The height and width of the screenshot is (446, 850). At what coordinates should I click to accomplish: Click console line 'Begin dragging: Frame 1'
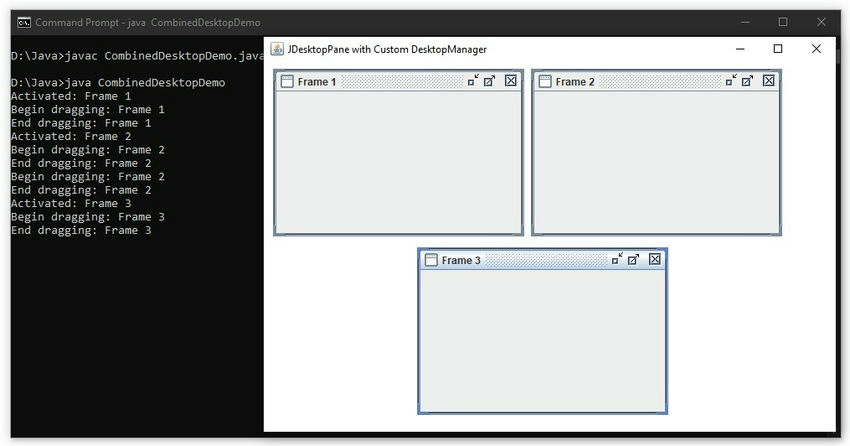(87, 109)
